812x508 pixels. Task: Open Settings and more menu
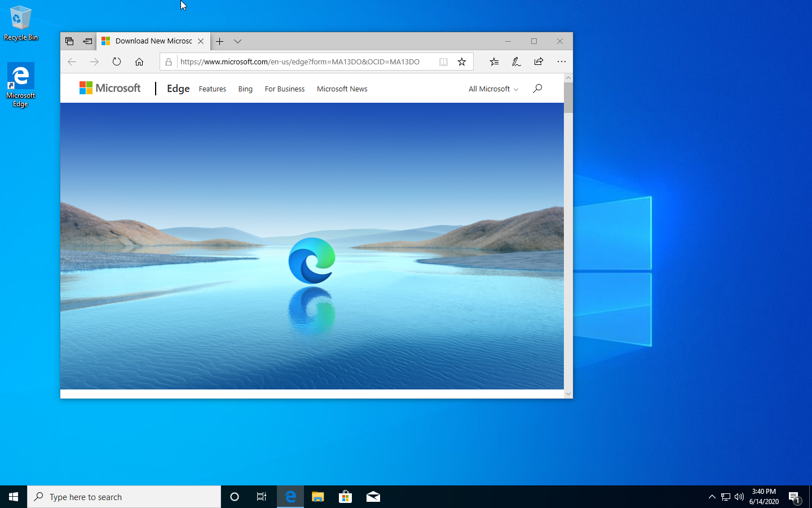click(561, 62)
